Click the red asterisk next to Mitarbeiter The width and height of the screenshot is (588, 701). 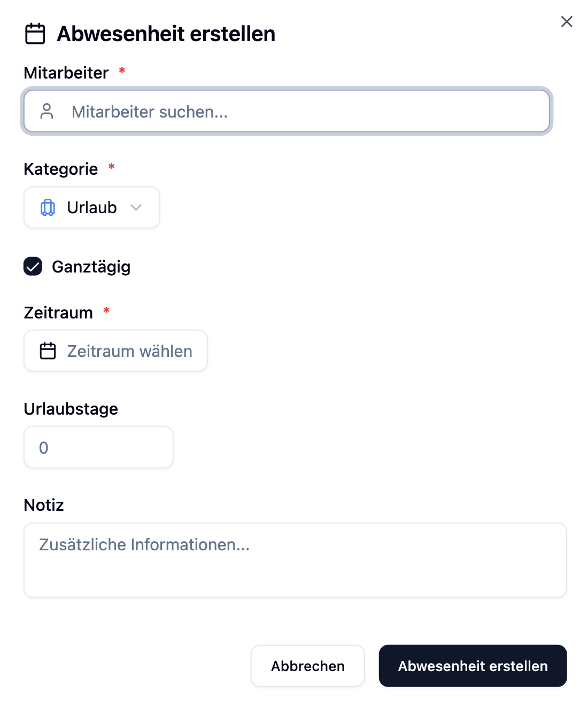tap(122, 71)
